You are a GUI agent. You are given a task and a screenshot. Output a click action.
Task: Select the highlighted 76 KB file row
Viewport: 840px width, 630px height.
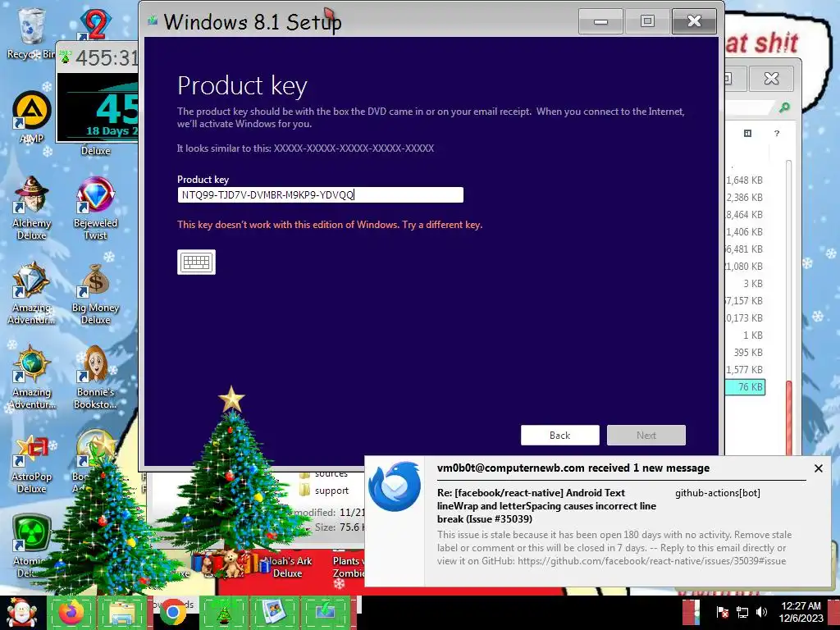coord(745,387)
